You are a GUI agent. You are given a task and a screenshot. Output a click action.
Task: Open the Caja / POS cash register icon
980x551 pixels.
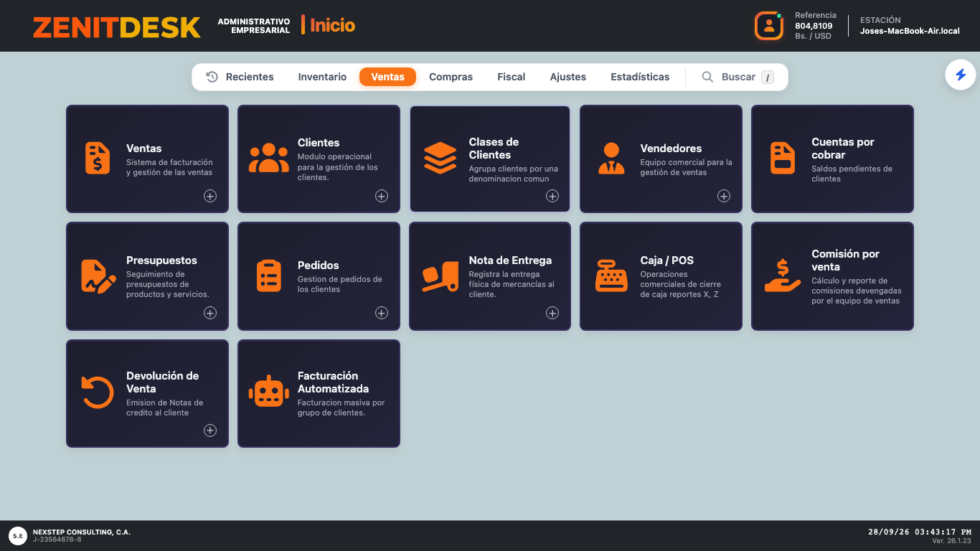tap(611, 276)
